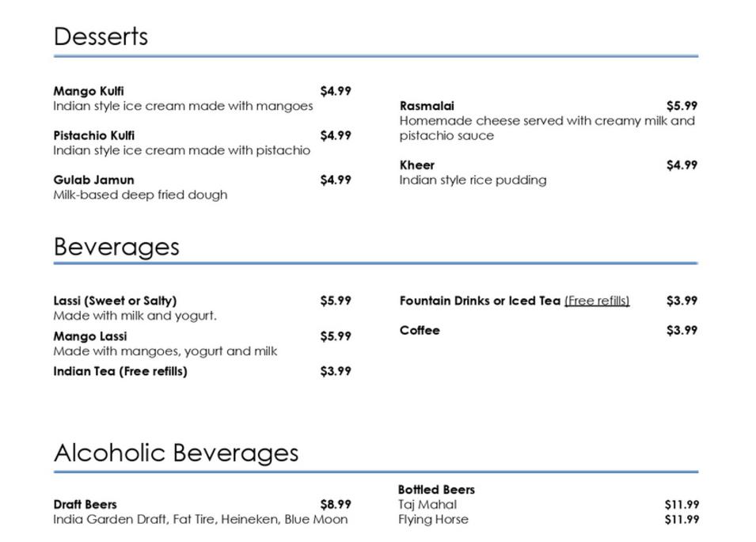Click the Rasmalai $5.99 price
This screenshot has height=542, width=756.
pos(682,106)
